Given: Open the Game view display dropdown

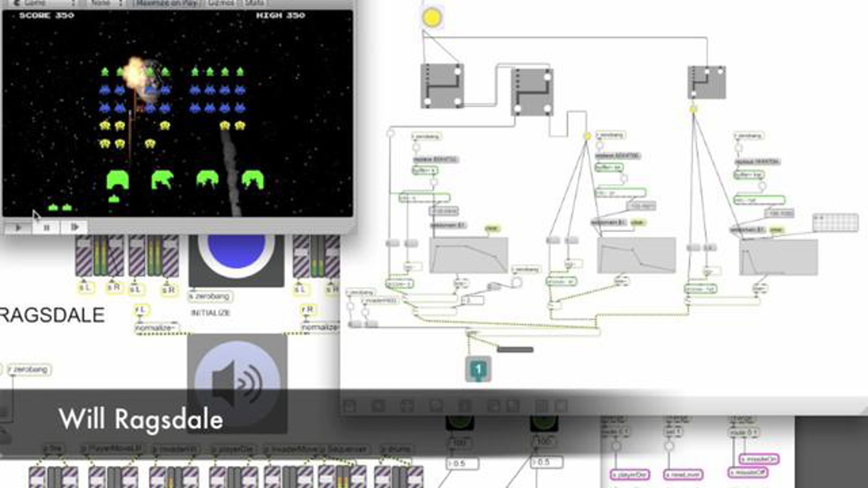Looking at the screenshot, I should pos(40,3).
